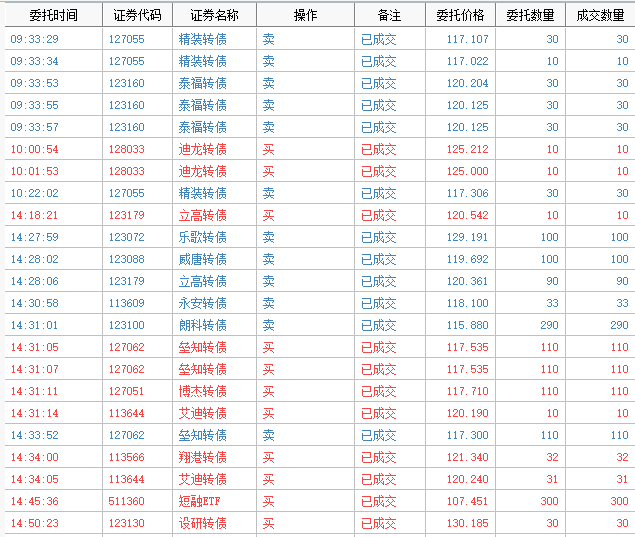Click the 操作 column header
Viewport: 635px width, 537px height.
tap(305, 15)
